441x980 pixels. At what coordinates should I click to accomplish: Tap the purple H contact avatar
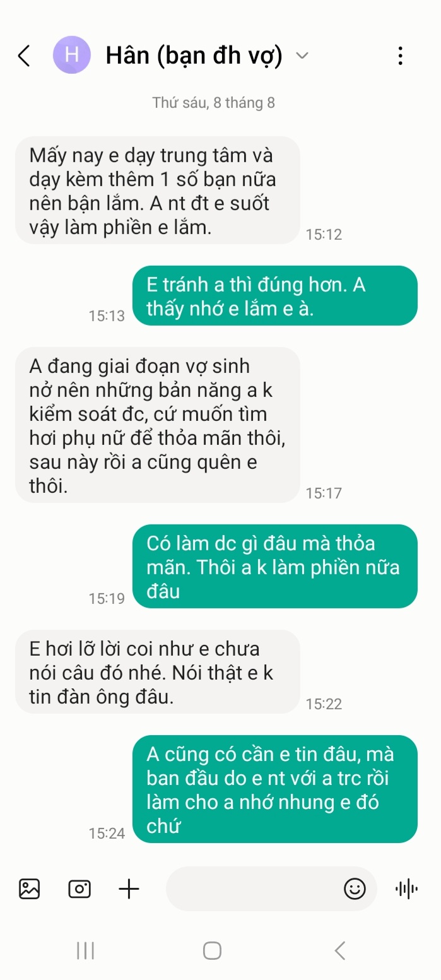(72, 56)
